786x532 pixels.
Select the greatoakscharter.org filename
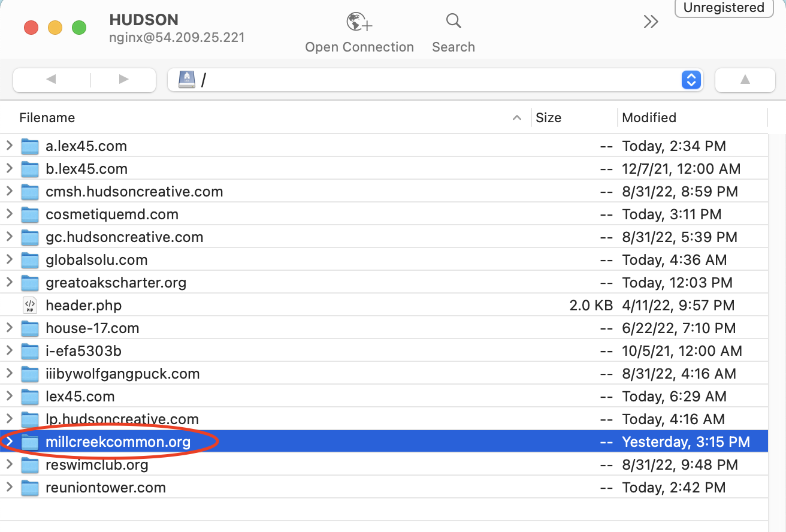116,282
